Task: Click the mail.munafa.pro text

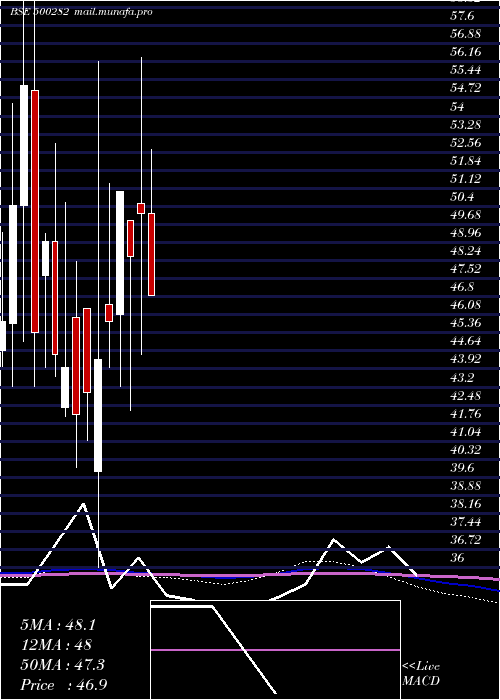Action: coord(112,12)
